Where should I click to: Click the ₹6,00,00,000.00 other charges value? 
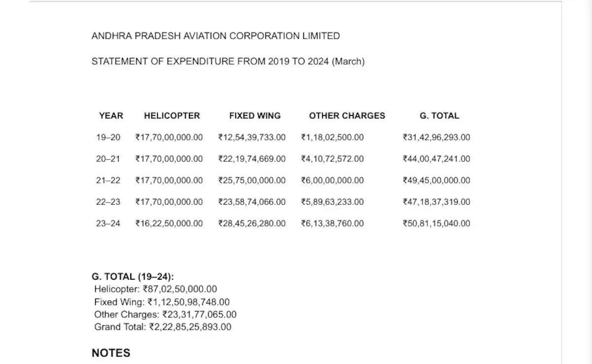coord(333,181)
